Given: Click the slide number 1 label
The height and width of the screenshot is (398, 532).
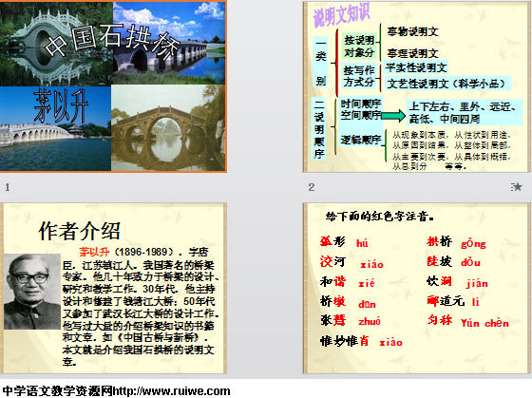Looking at the screenshot, I should click(8, 187).
